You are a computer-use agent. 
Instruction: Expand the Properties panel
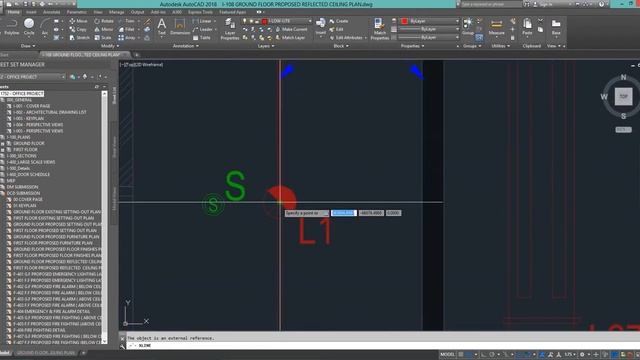coord(413,46)
